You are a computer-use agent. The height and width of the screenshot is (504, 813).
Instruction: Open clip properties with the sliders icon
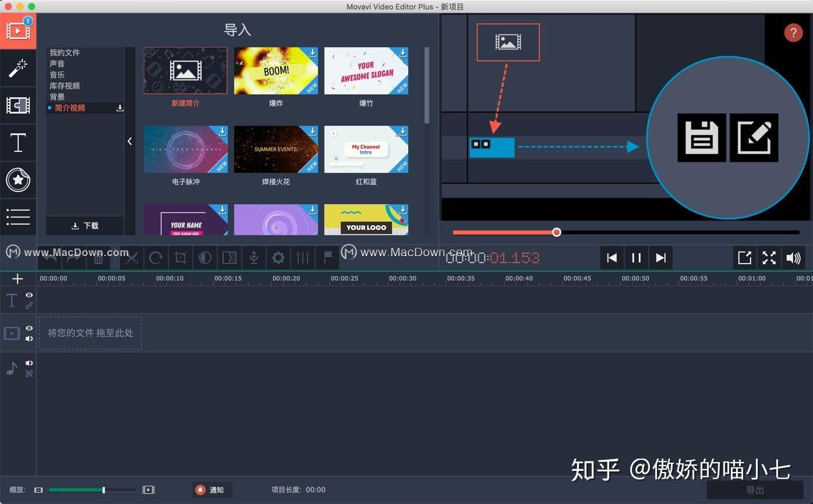pyautogui.click(x=303, y=257)
